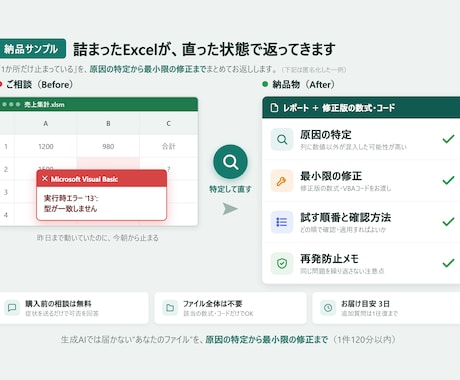The height and width of the screenshot is (380, 460).
Task: Click the checkmark on the 最小限の修正 row
Action: tap(448, 180)
